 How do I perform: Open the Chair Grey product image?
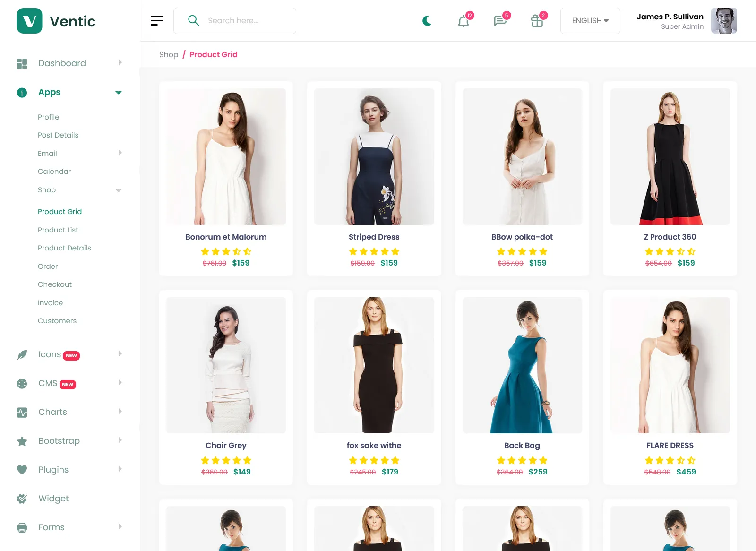point(226,365)
